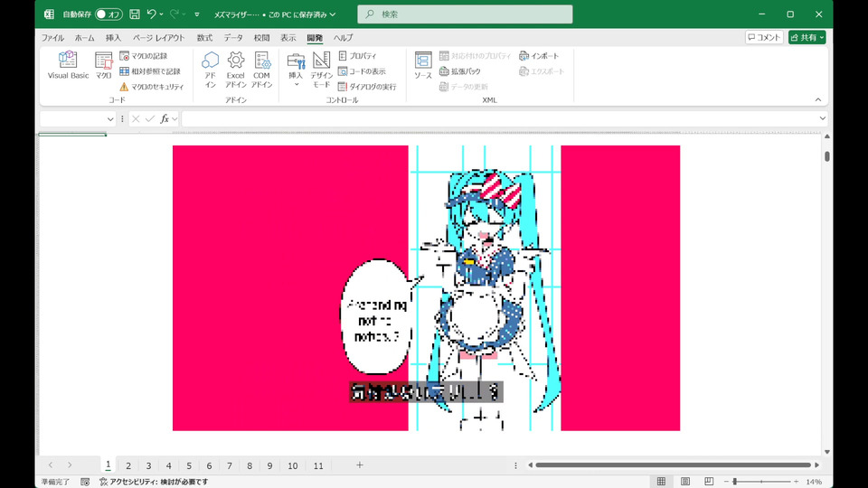This screenshot has height=488, width=868.
Task: Click the macro recording status bar icon
Action: point(85,482)
